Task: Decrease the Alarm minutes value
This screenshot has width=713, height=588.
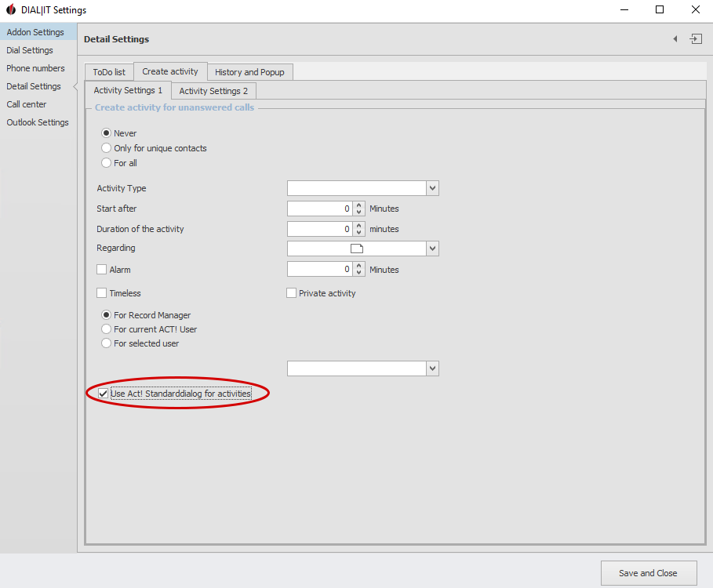Action: point(358,273)
